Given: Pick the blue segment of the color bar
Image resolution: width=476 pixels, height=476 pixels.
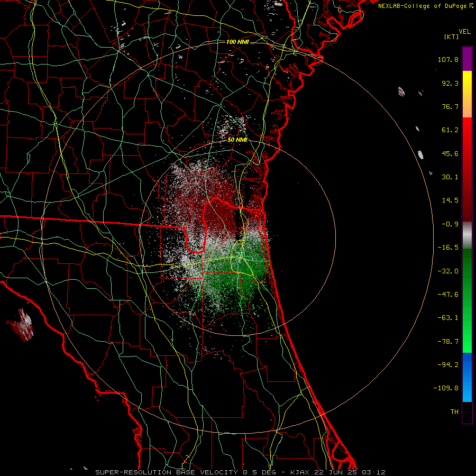Looking at the screenshot, I should [467, 377].
